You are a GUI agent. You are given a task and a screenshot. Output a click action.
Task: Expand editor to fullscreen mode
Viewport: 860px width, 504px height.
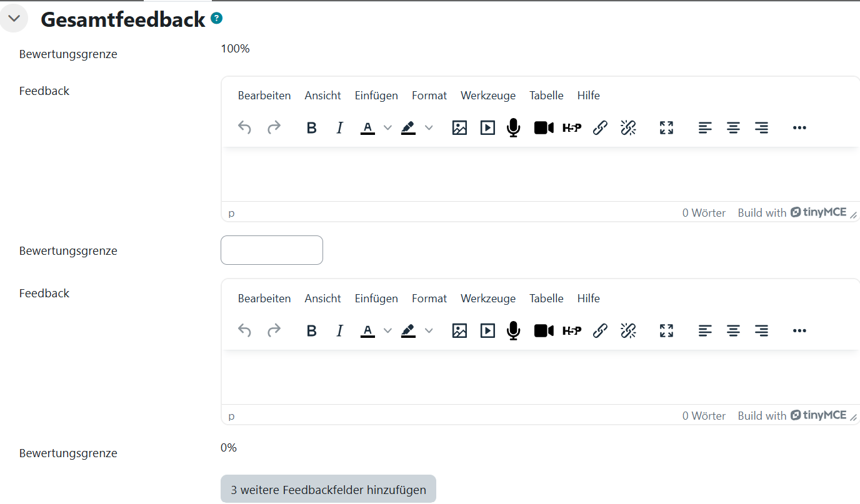click(666, 127)
